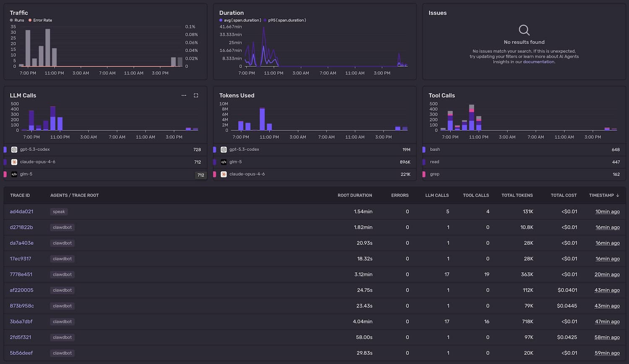Click the Anthropic icon beside claude-opus-4-6 in Tokens Used
The height and width of the screenshot is (364, 629).
[223, 174]
